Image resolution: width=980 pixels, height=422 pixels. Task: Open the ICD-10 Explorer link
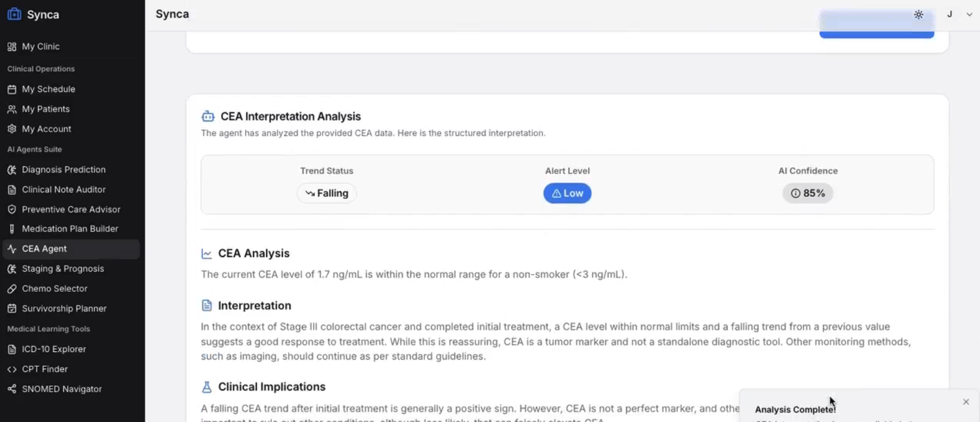point(54,349)
